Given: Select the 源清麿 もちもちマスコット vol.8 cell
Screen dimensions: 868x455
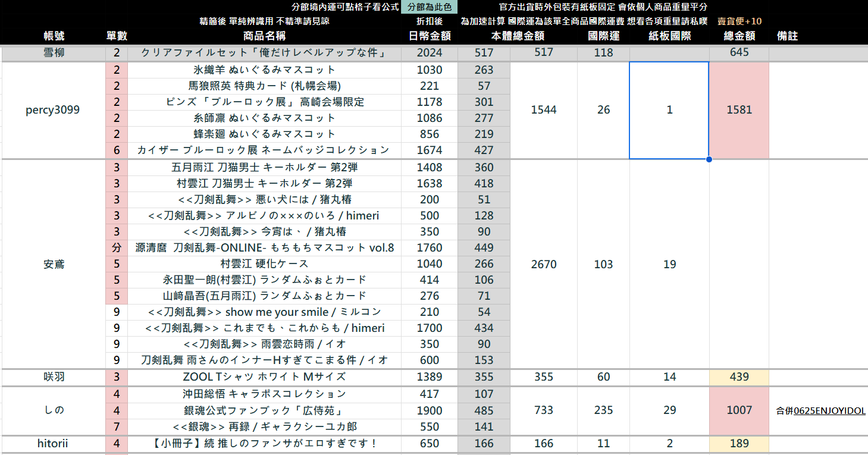Looking at the screenshot, I should pos(264,247).
